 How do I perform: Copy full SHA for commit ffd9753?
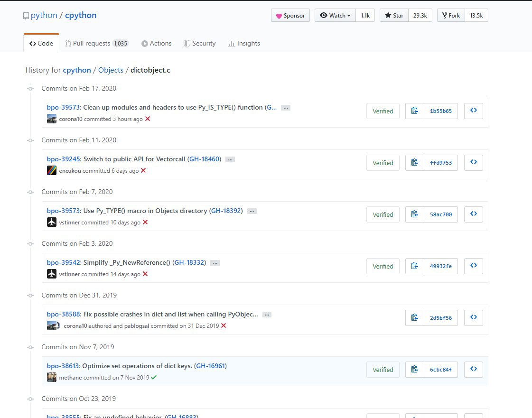(x=415, y=163)
